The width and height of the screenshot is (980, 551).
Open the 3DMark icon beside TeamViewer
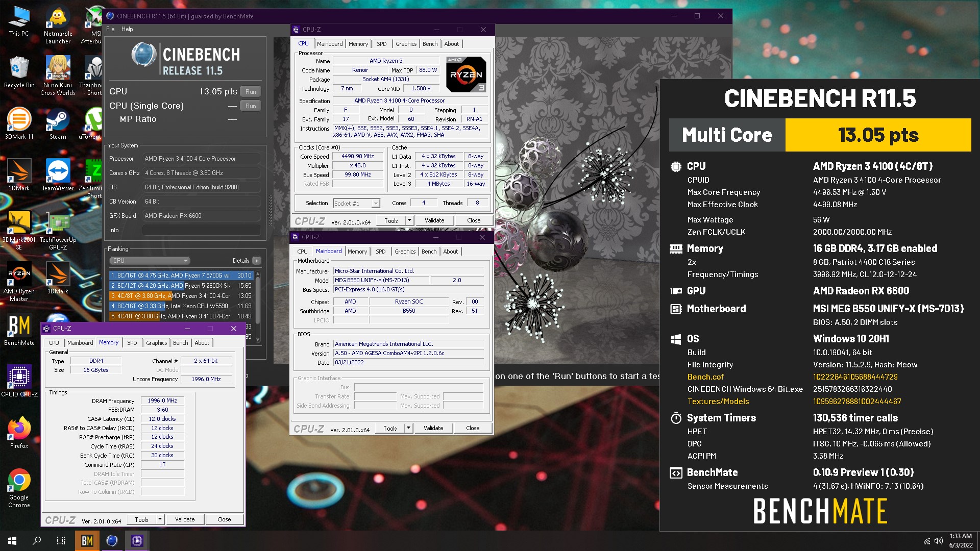(x=19, y=175)
